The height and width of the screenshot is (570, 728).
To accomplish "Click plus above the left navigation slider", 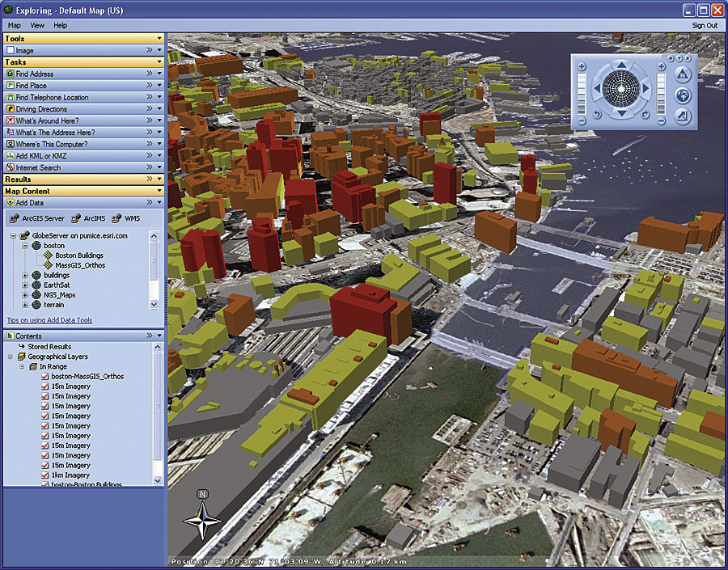I will click(582, 67).
